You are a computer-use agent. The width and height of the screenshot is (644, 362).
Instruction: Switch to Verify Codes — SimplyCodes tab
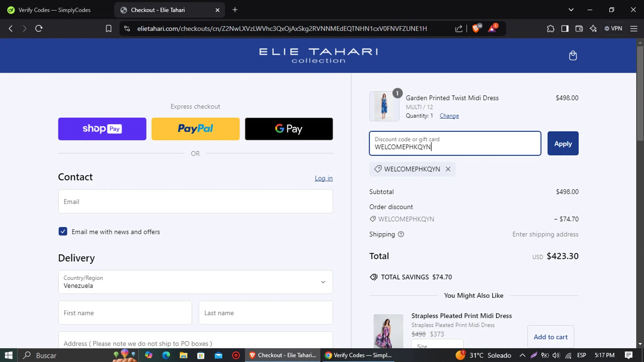(x=55, y=10)
